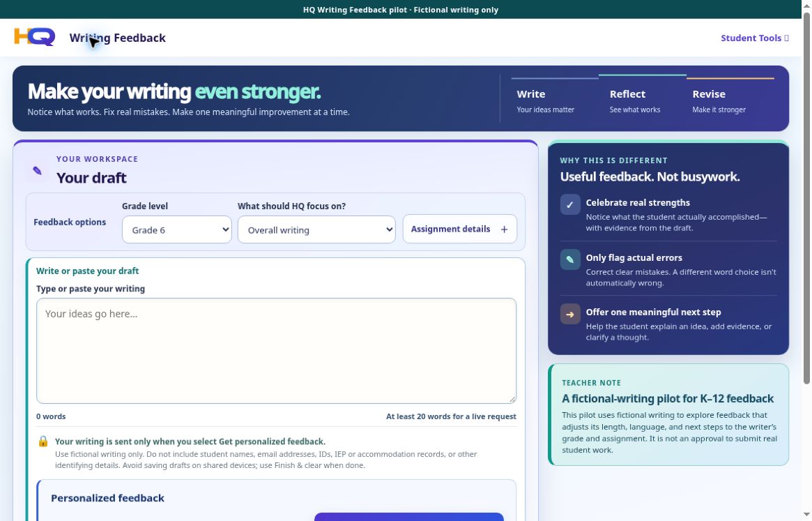812x521 pixels.
Task: Click the 0 words counter text
Action: click(x=51, y=416)
